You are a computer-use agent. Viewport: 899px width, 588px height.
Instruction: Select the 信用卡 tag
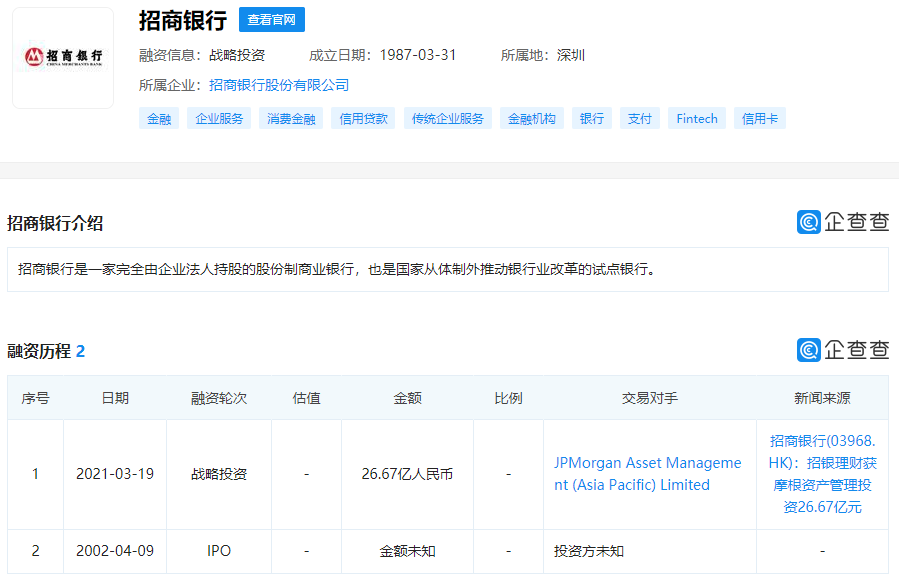(760, 119)
